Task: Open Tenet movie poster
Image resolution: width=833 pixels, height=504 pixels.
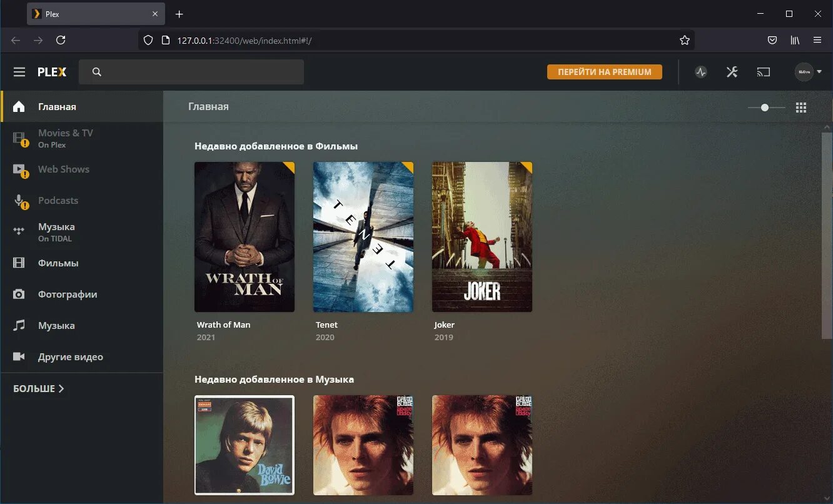Action: click(x=363, y=237)
